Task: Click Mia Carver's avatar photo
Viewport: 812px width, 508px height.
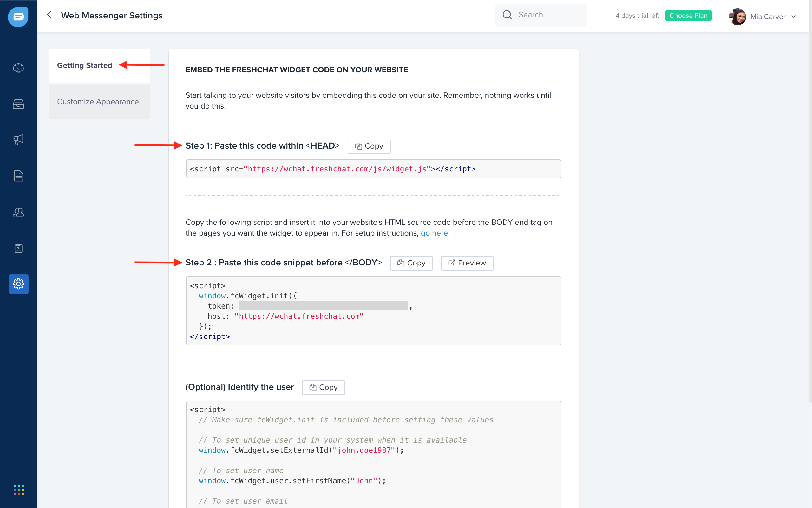Action: tap(737, 17)
